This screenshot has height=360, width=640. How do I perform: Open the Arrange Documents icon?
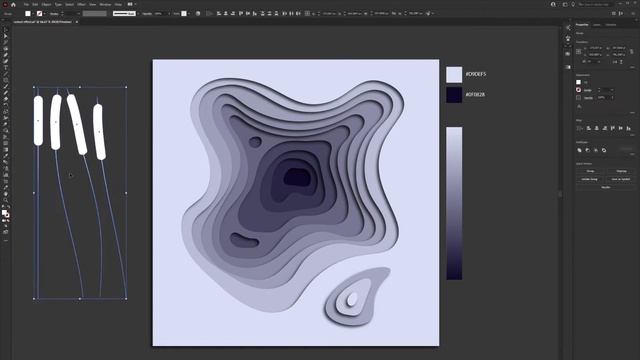[131, 4]
